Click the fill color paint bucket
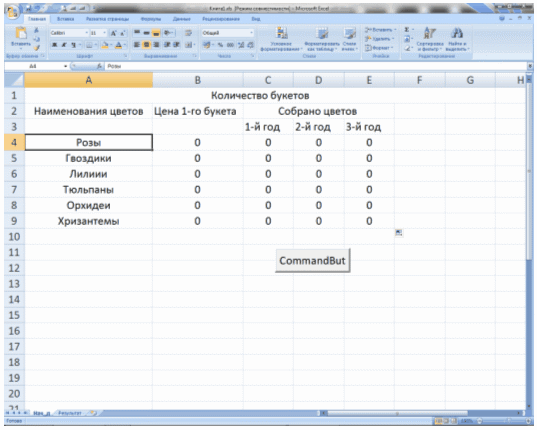The image size is (537, 430). 105,45
